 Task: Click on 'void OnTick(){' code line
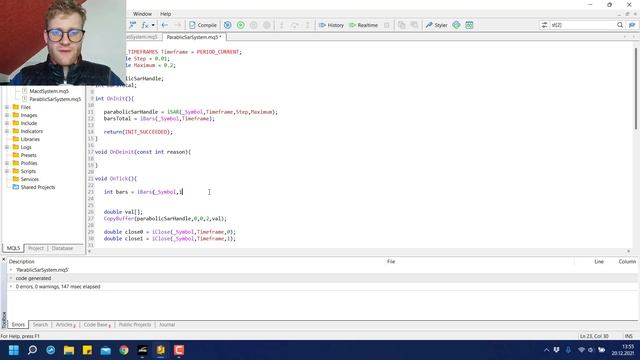point(116,178)
